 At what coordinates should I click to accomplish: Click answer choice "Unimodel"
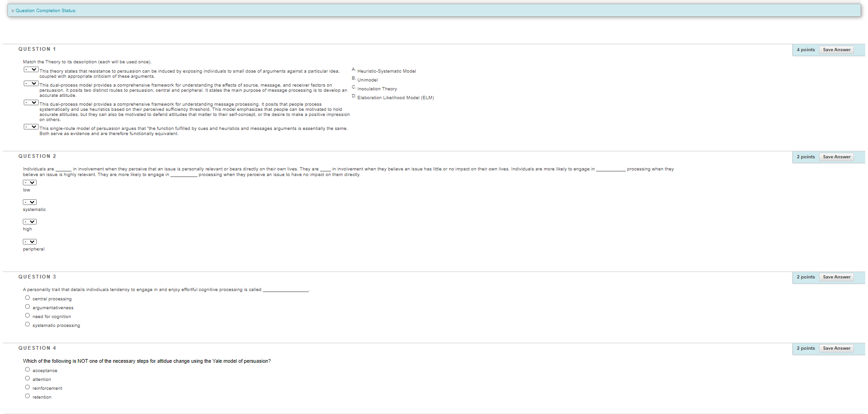click(367, 80)
